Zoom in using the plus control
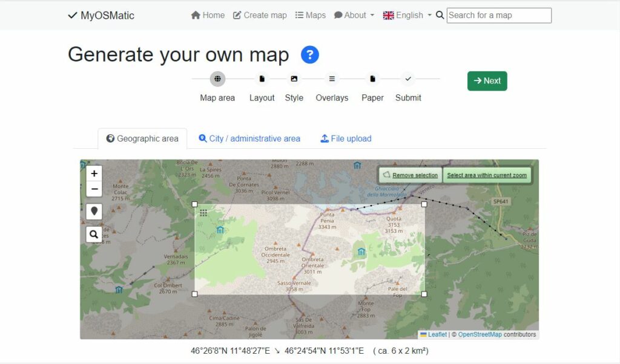Image resolution: width=620 pixels, height=364 pixels. [94, 174]
